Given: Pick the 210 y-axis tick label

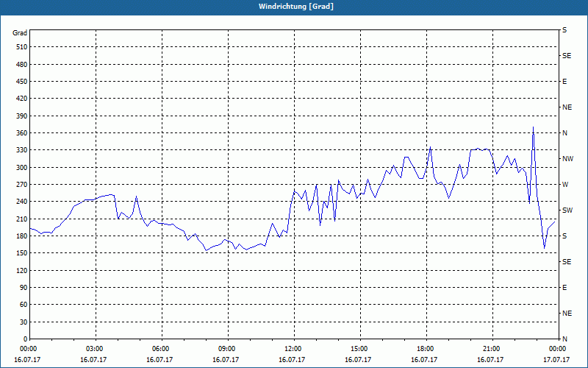Looking at the screenshot, I should [x=22, y=219].
